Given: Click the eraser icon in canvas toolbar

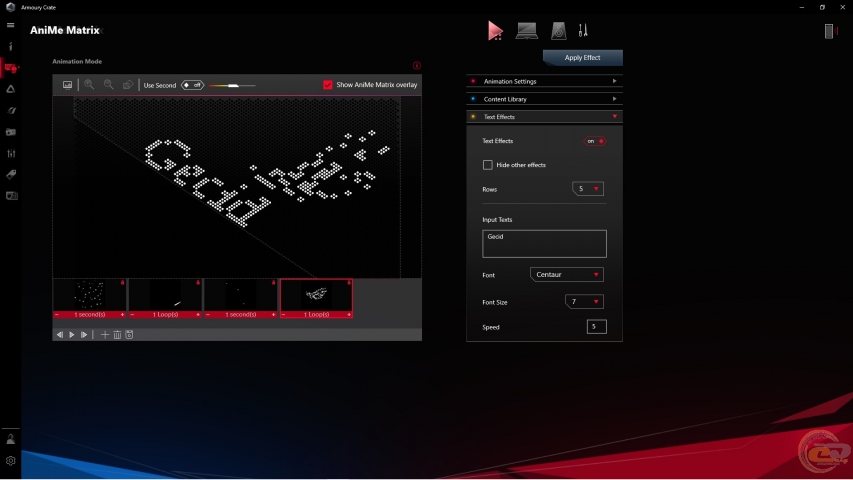Looking at the screenshot, I should click(127, 84).
